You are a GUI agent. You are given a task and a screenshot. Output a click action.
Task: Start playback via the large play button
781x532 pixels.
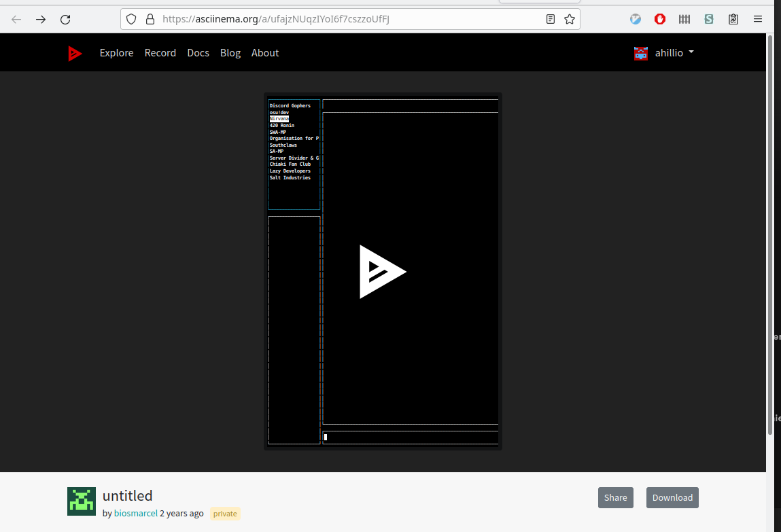pyautogui.click(x=383, y=271)
